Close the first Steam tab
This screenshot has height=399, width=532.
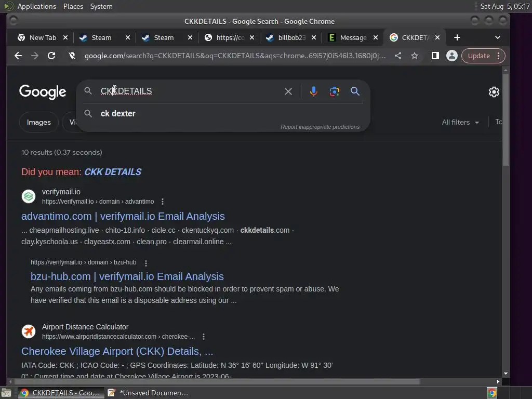tap(128, 37)
